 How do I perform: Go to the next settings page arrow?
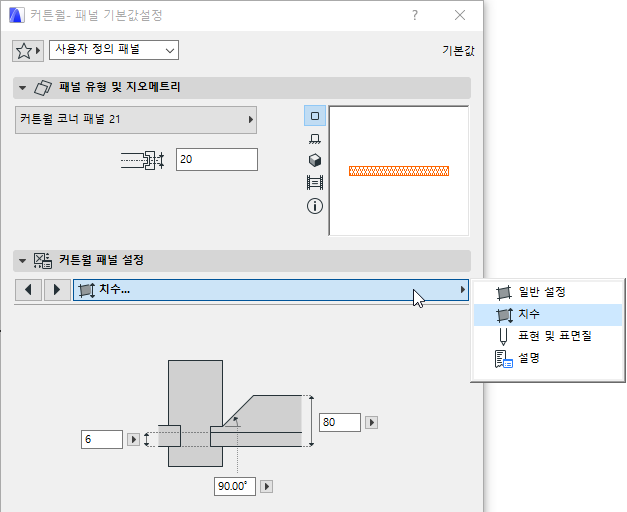coord(57,290)
